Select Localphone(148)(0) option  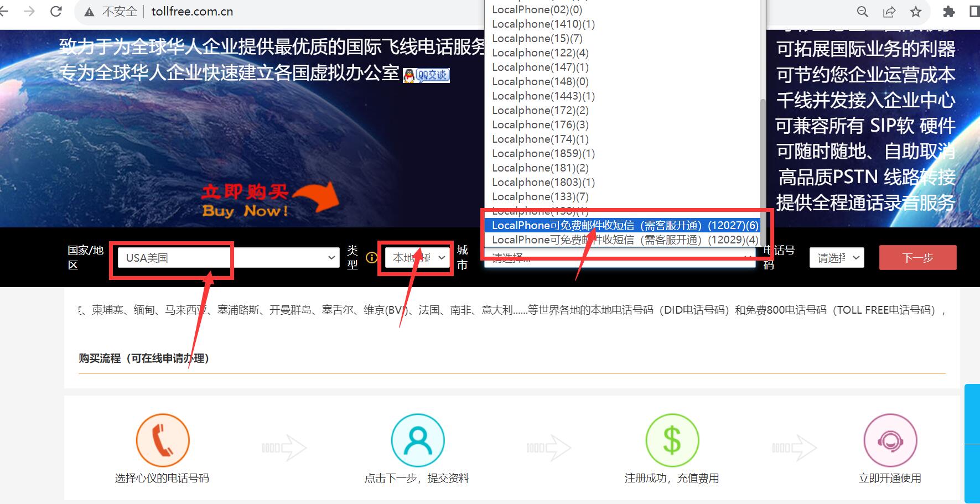622,81
